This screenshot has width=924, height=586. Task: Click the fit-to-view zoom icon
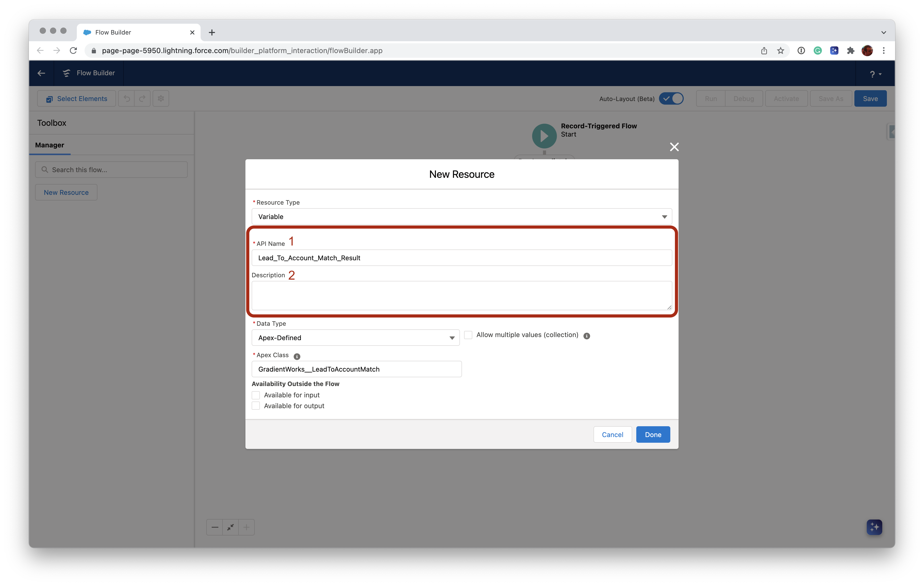[x=230, y=527]
